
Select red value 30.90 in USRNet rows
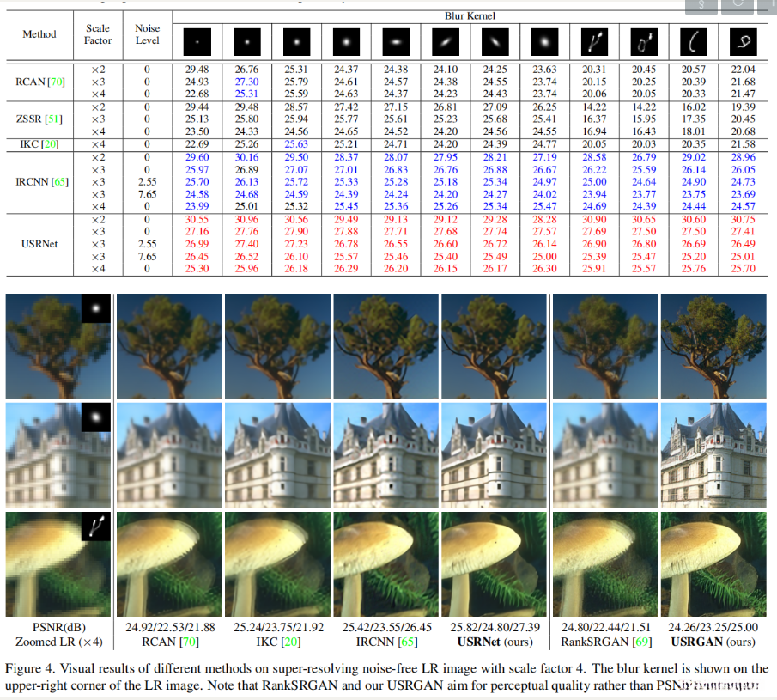pos(594,219)
